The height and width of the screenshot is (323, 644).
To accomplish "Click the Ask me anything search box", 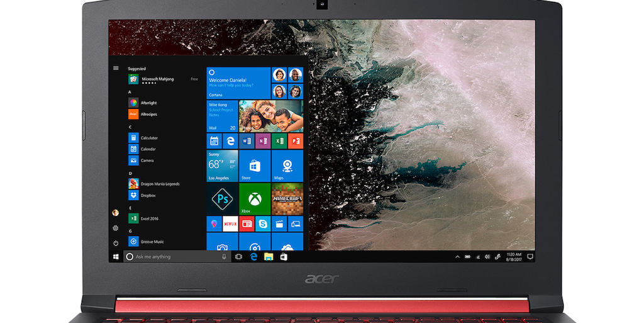I will point(176,257).
